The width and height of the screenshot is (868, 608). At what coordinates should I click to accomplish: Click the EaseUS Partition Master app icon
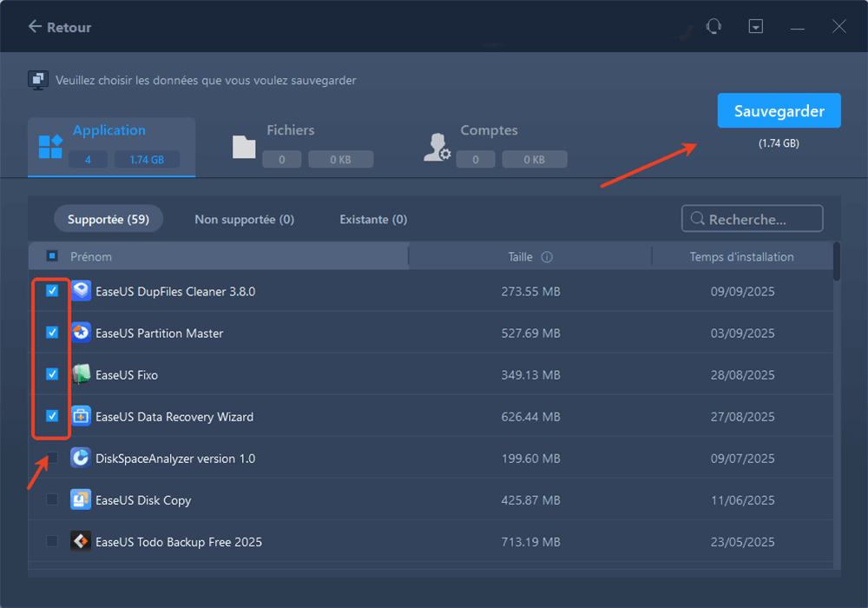click(x=81, y=333)
